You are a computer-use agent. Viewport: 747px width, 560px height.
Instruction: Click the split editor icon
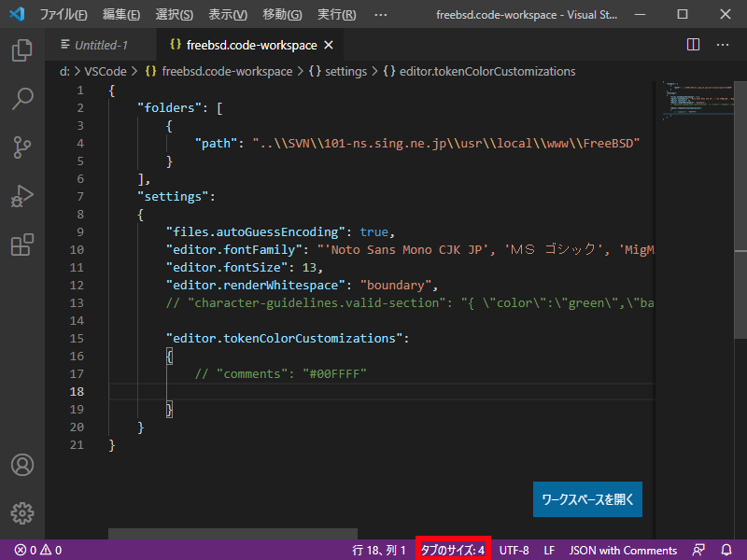[x=693, y=45]
